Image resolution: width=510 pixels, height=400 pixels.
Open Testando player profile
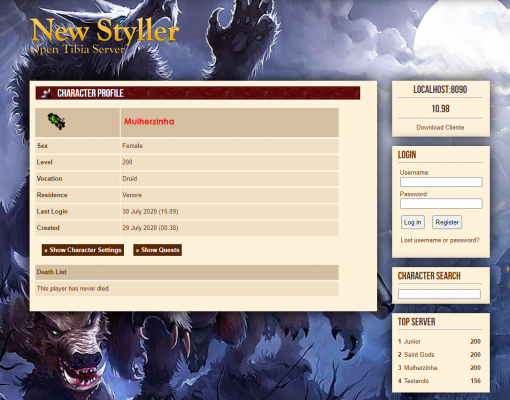(416, 381)
